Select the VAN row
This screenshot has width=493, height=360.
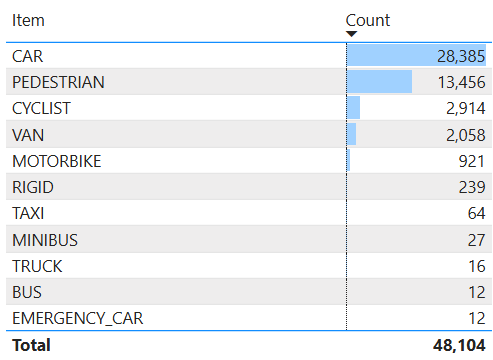coord(249,135)
